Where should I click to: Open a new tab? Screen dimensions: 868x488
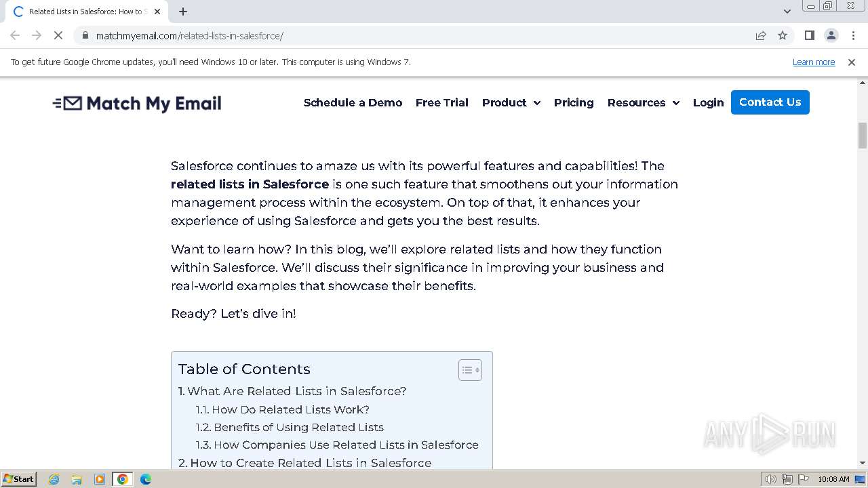[x=183, y=12]
